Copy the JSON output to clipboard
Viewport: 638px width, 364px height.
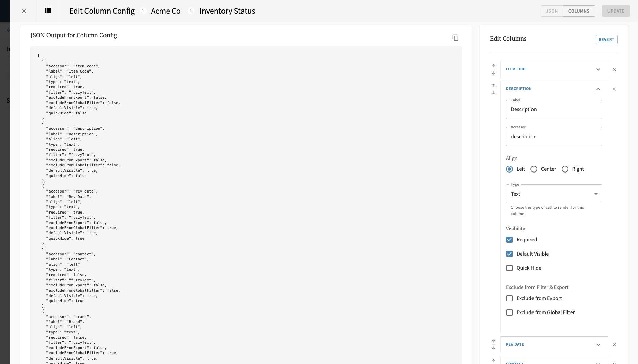455,37
